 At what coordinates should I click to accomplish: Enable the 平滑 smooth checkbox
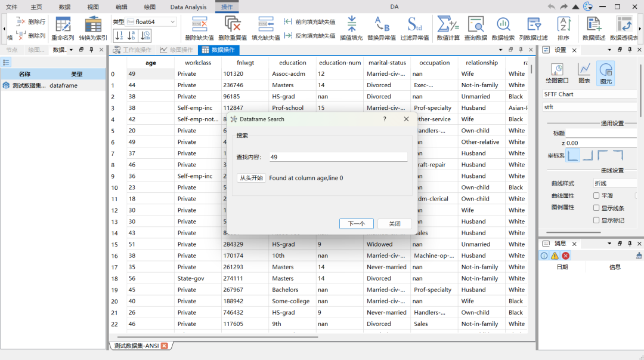596,195
